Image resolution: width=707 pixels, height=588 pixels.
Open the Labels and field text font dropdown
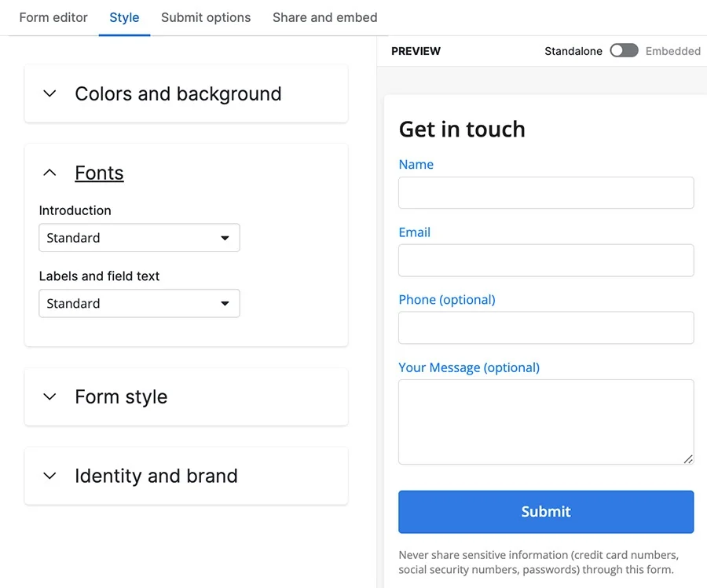coord(139,304)
